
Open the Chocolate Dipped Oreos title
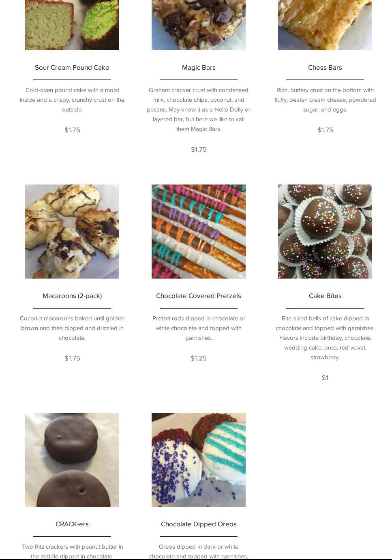coord(199,524)
